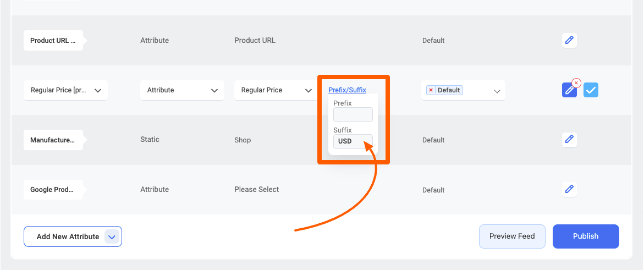Confirm Regular Price row with checkmark icon
Viewport: 644px width, 270px height.
click(591, 90)
